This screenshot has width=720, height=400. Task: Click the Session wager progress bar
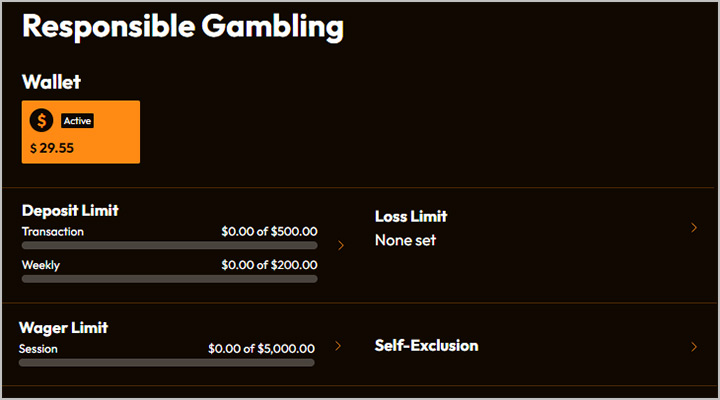click(167, 363)
